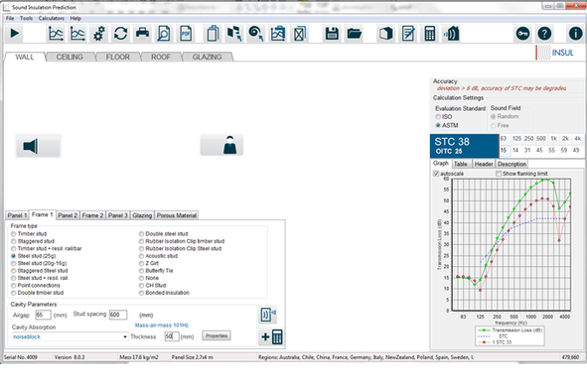Click the spiral with cursor icon
587x392 pixels.
(x=256, y=34)
